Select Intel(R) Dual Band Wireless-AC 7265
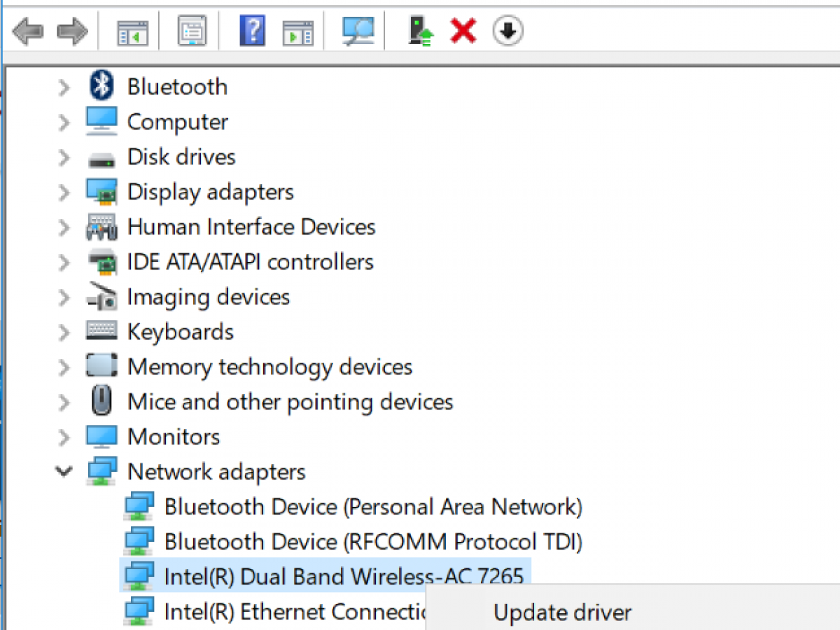The height and width of the screenshot is (630, 840). (344, 577)
